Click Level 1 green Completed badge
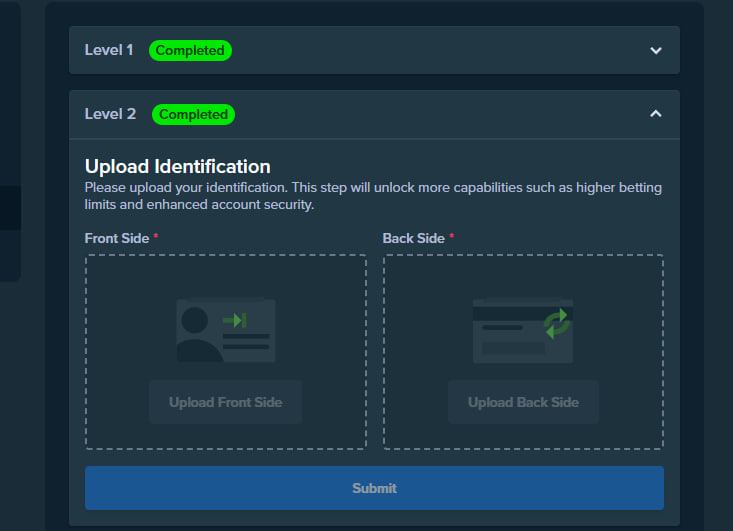 190,50
